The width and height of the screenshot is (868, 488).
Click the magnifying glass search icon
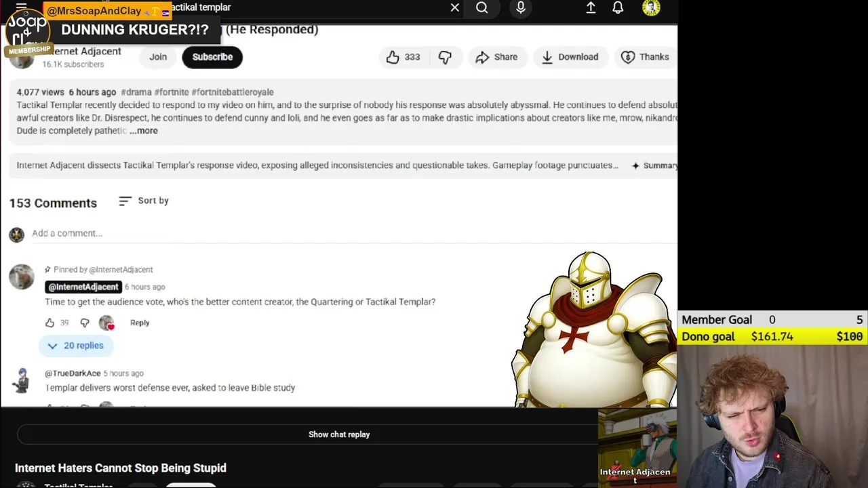click(481, 7)
